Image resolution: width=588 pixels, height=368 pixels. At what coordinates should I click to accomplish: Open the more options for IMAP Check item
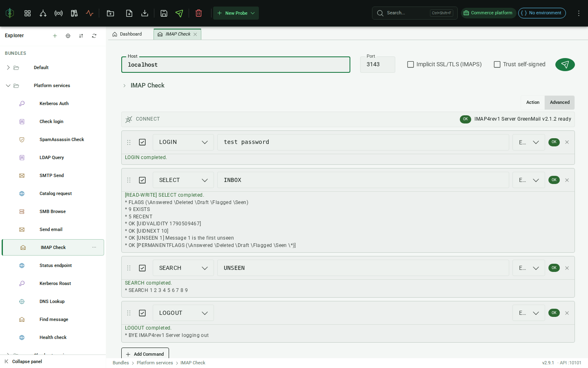(94, 247)
